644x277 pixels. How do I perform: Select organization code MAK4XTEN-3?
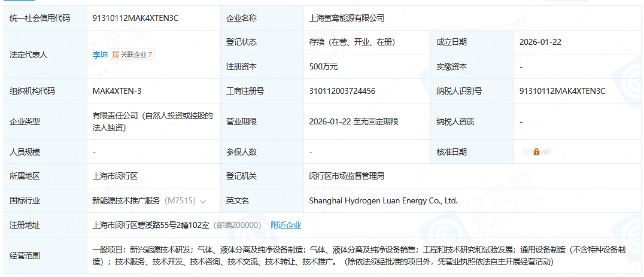[x=117, y=91]
